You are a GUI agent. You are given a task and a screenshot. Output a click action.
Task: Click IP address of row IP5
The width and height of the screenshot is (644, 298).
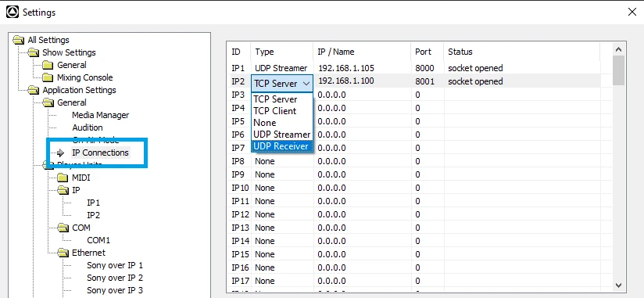coord(331,121)
